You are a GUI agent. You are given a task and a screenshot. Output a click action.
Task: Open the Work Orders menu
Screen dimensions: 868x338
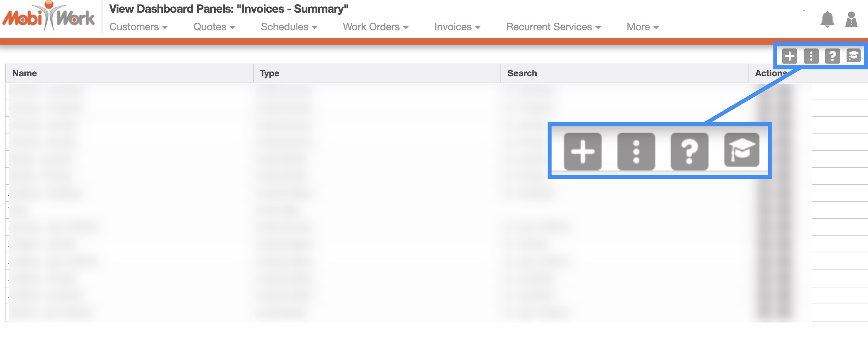pos(375,27)
